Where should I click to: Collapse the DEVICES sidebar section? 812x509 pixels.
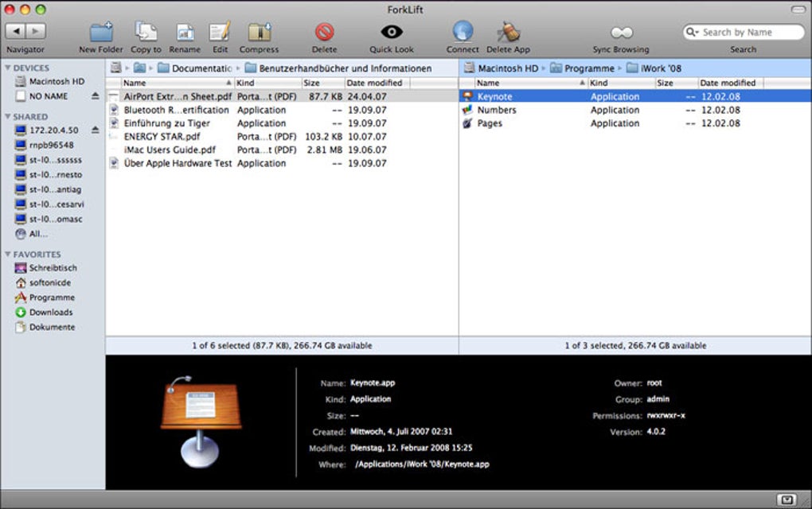tap(8, 68)
